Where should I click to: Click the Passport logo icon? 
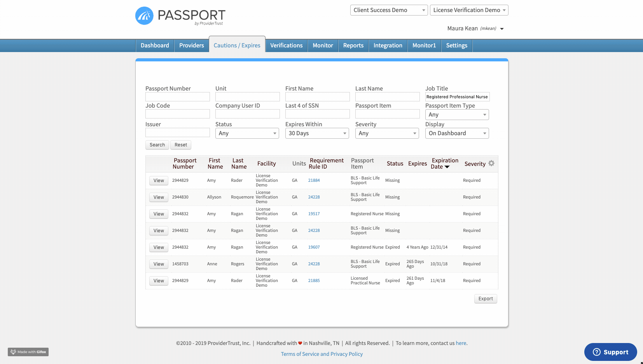(144, 16)
